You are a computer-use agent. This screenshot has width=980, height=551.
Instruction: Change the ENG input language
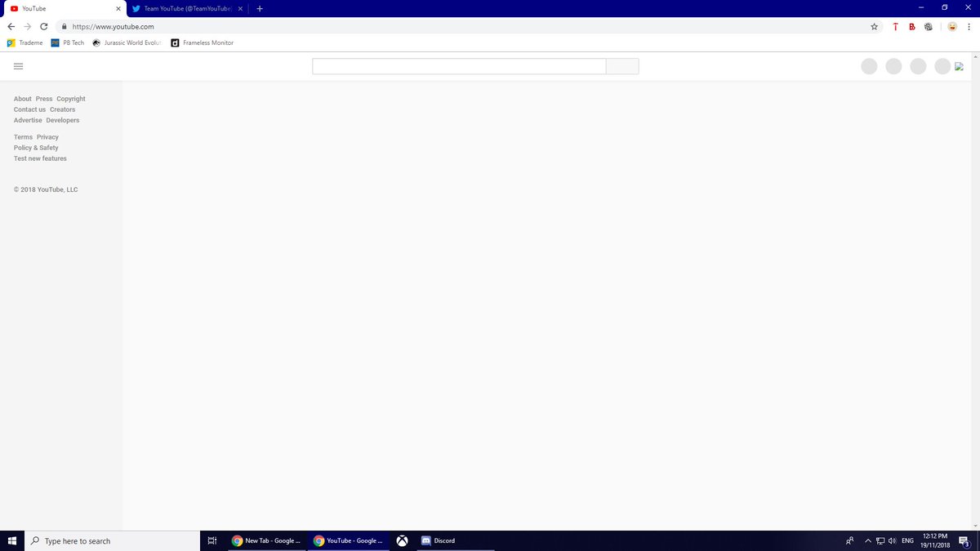[907, 540]
